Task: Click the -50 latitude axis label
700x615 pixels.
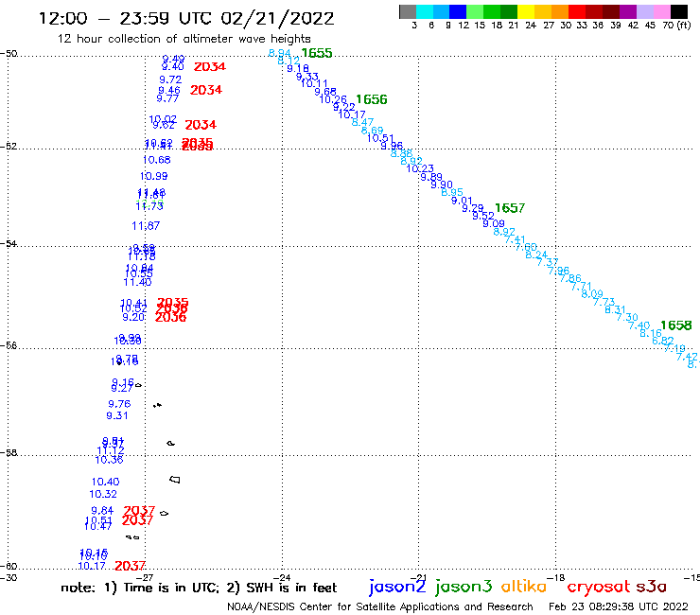Action: 9,54
